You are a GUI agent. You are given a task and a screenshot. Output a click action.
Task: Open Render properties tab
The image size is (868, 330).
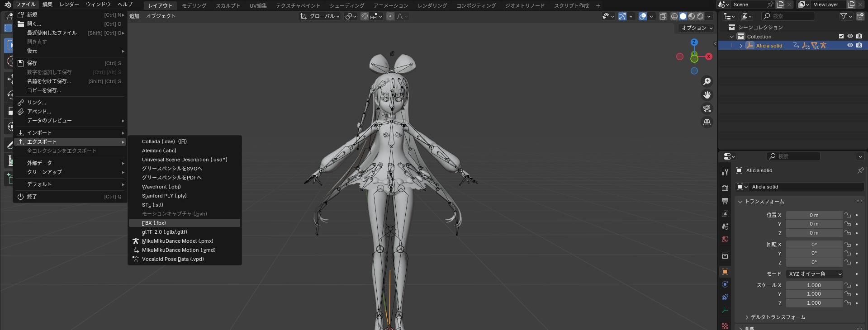[x=725, y=188]
